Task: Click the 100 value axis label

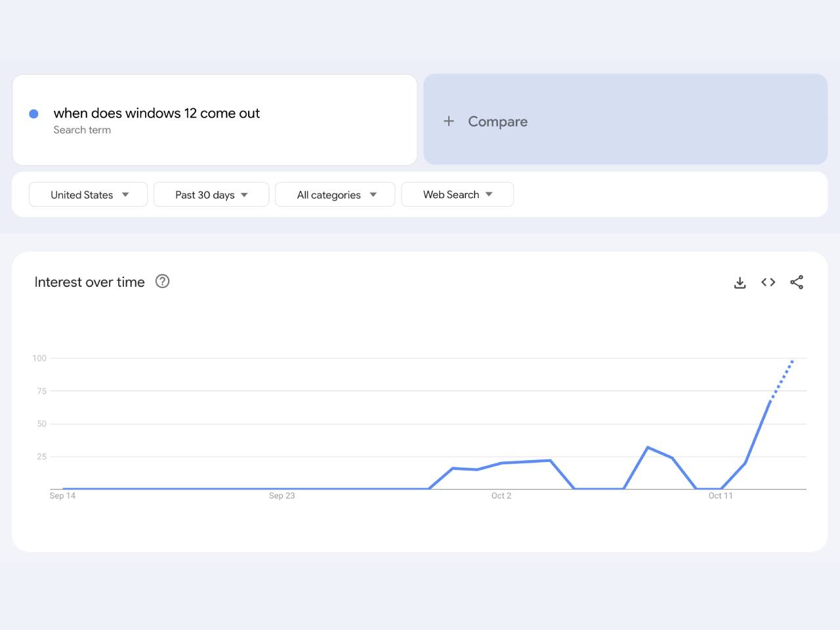Action: [39, 358]
